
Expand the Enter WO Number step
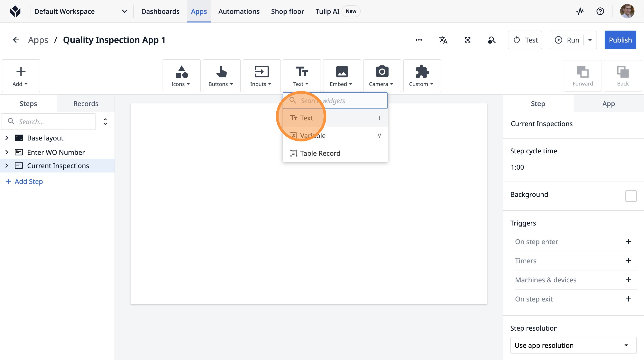coord(7,152)
